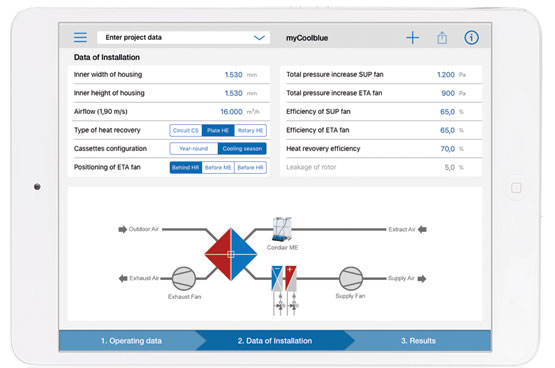Viewport: 555px width, 368px height.
Task: Tap the plus icon to add project
Action: click(412, 38)
